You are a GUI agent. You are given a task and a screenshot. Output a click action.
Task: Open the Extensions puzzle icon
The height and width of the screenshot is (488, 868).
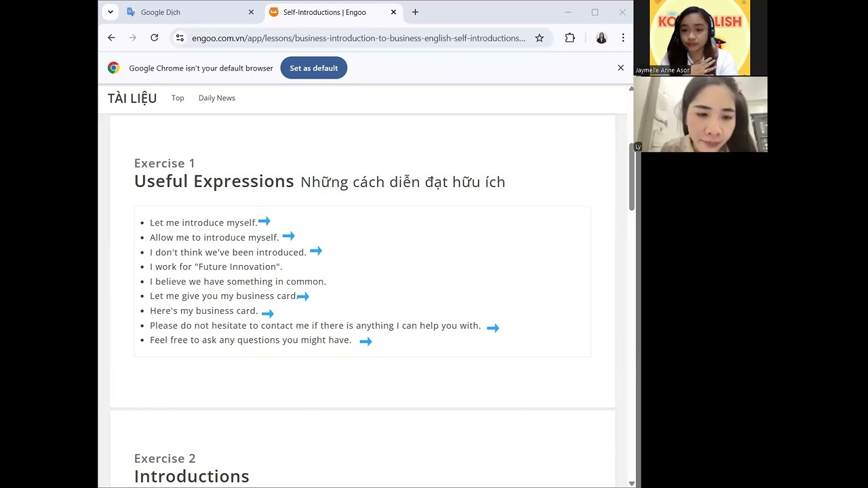point(570,38)
